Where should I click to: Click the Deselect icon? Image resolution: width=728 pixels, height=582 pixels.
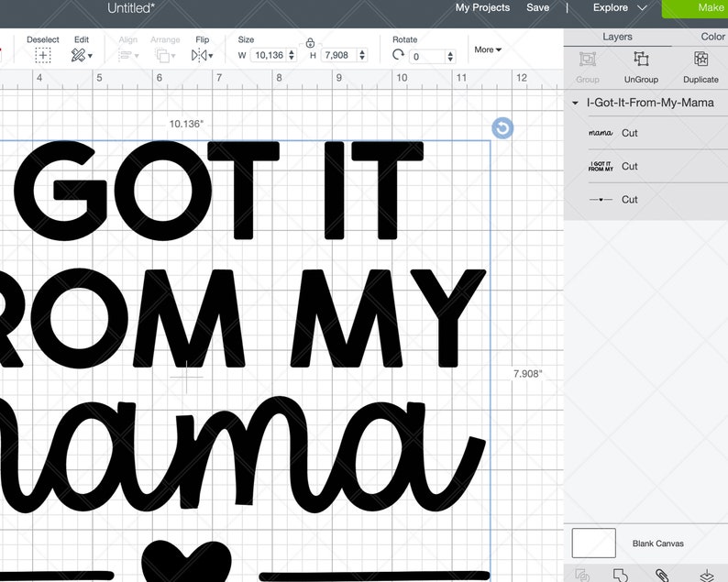tap(43, 56)
